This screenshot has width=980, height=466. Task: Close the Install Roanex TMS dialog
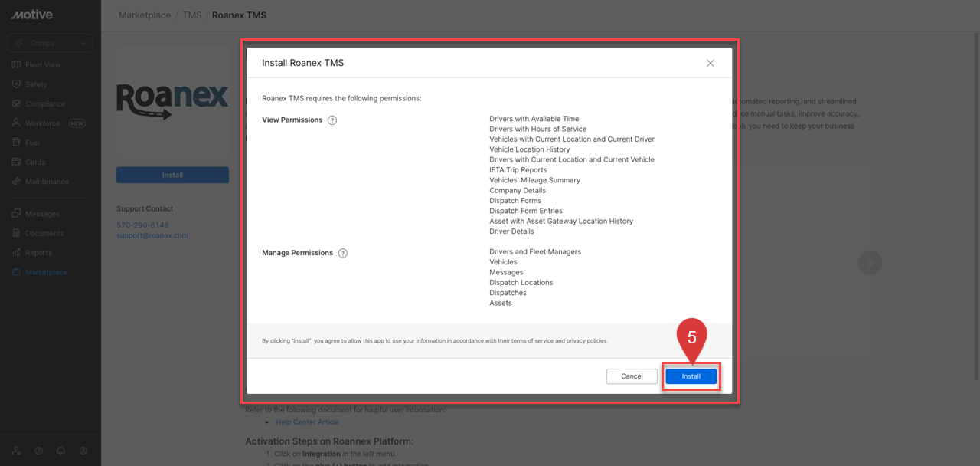(710, 63)
